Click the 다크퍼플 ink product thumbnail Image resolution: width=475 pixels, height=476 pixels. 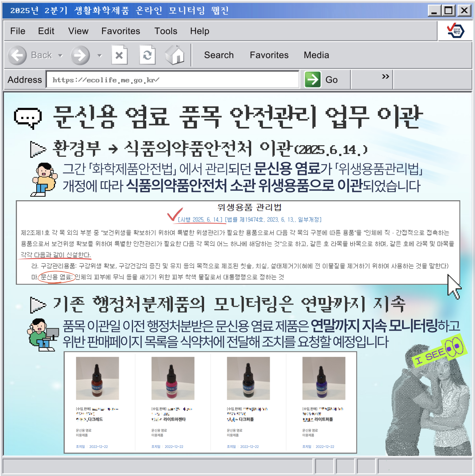tap(248, 378)
